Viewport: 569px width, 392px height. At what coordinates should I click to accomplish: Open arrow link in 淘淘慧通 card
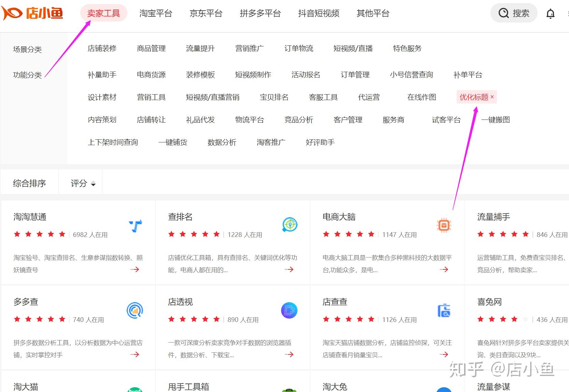[135, 269]
